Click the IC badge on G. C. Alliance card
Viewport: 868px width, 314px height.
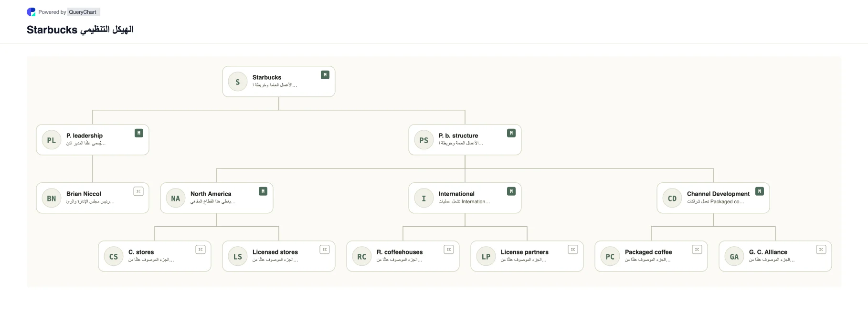coord(821,250)
